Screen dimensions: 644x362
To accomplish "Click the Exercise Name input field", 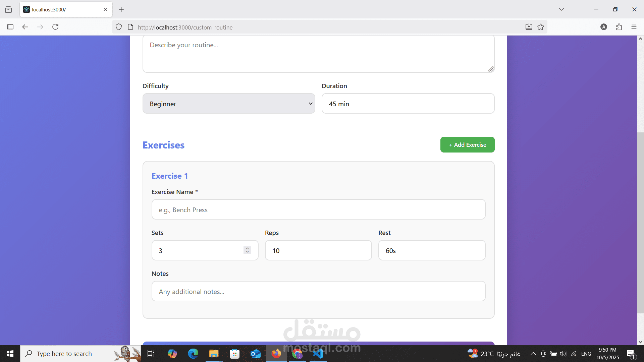I will coord(318,209).
